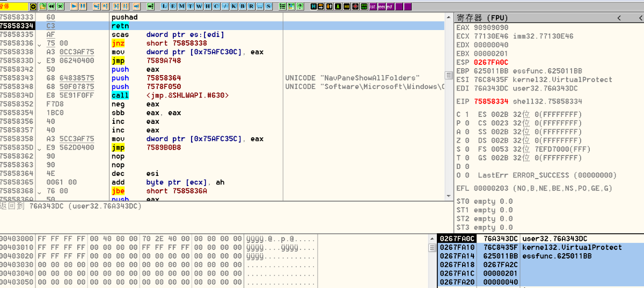
Task: Click the S sign flag value
Action: click(466, 149)
